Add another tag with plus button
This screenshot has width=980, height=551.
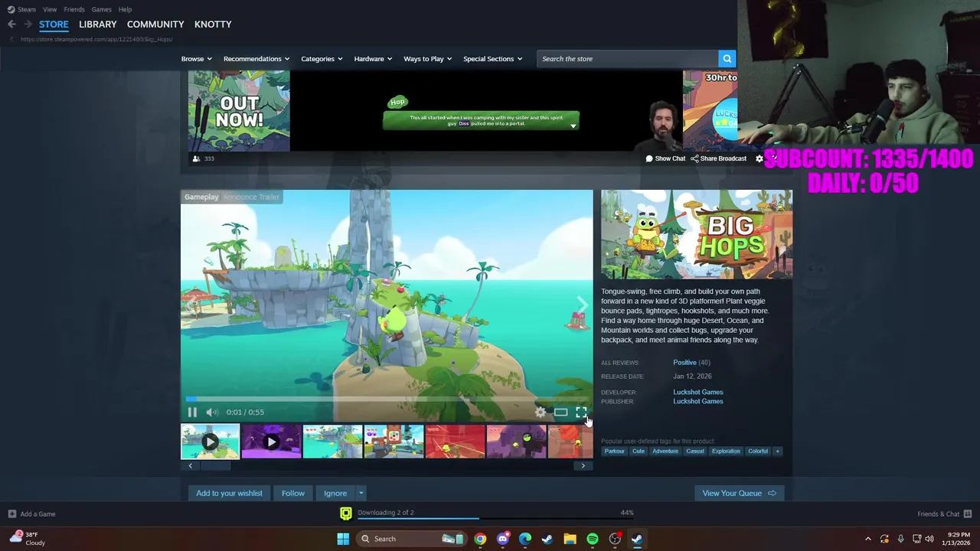click(x=777, y=451)
